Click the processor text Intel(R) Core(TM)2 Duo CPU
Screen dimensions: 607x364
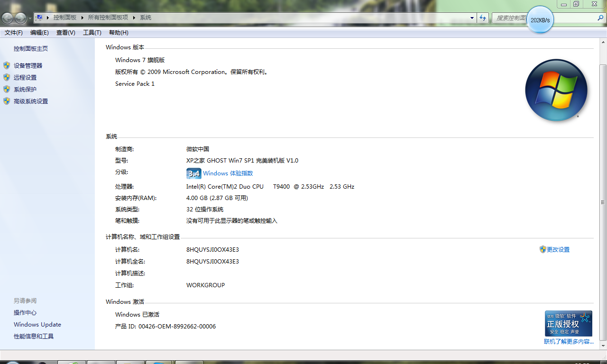pyautogui.click(x=225, y=187)
